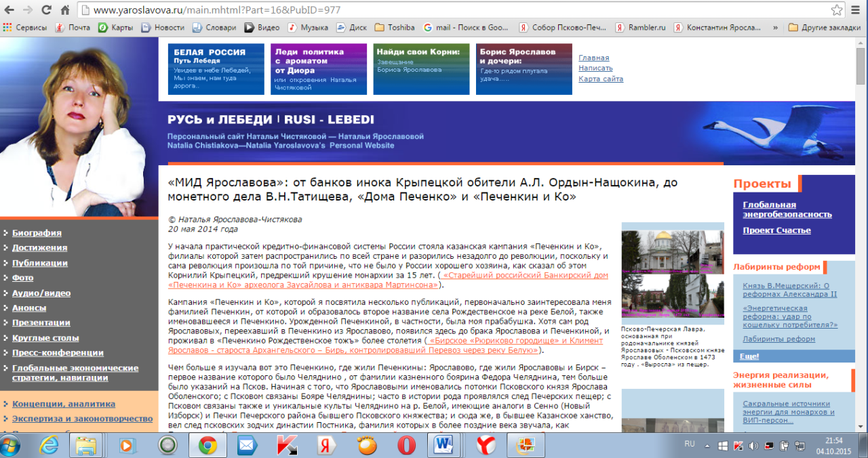The height and width of the screenshot is (458, 868).
Task: Open Windows Media Player taskbar icon
Action: (x=127, y=445)
